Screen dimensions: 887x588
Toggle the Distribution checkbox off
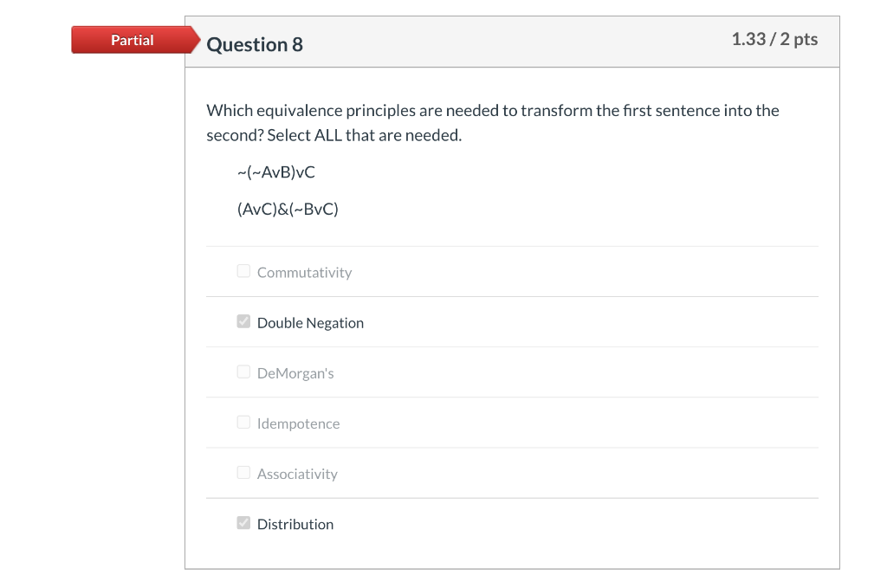[243, 523]
